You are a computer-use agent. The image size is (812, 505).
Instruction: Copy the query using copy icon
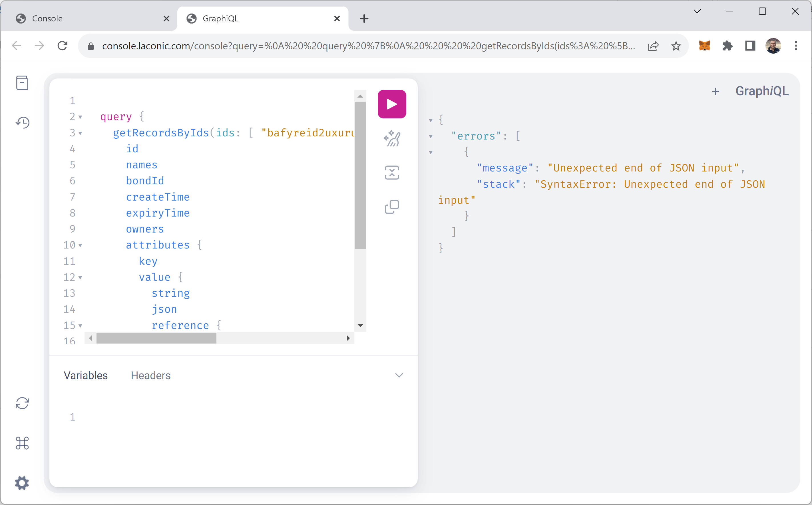click(392, 207)
